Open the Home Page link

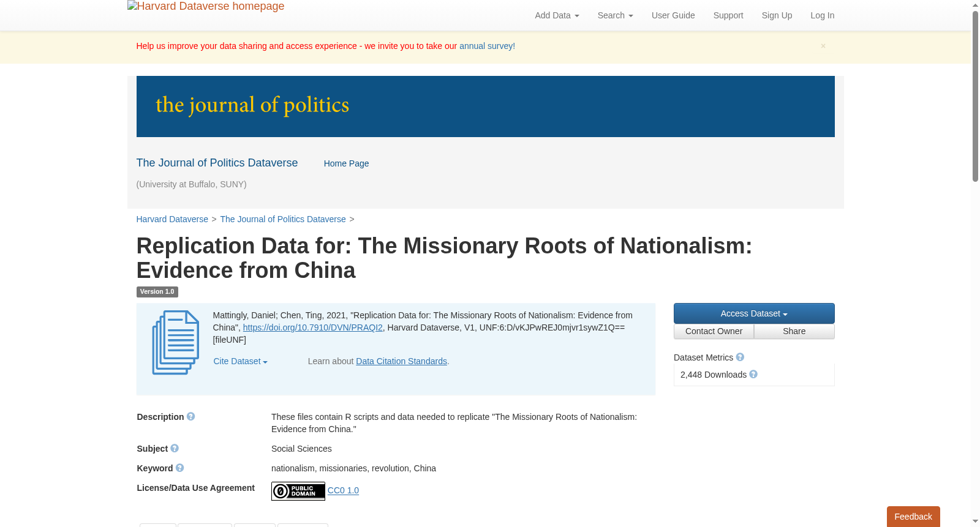click(346, 163)
